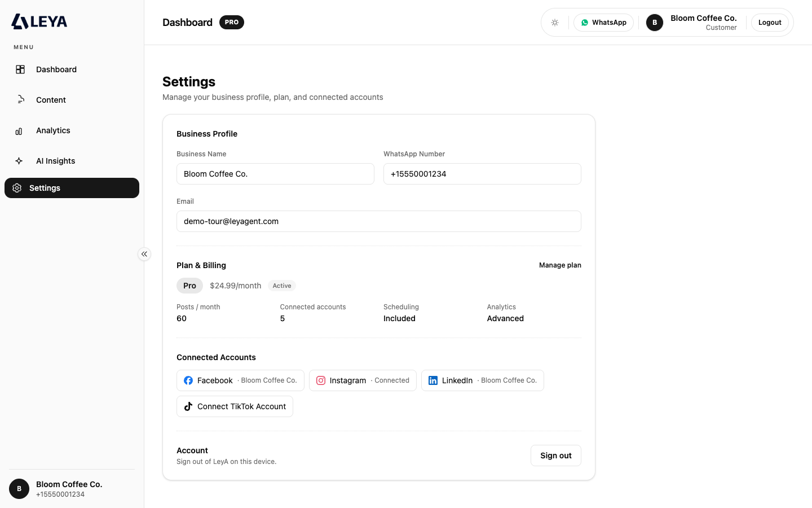Click the Account section heading
Image resolution: width=812 pixels, height=508 pixels.
192,450
